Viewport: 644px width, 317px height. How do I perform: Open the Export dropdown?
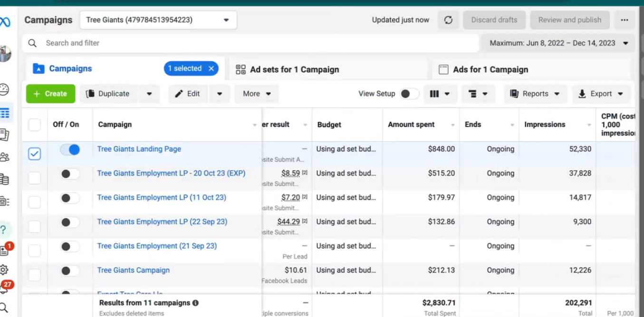(601, 94)
